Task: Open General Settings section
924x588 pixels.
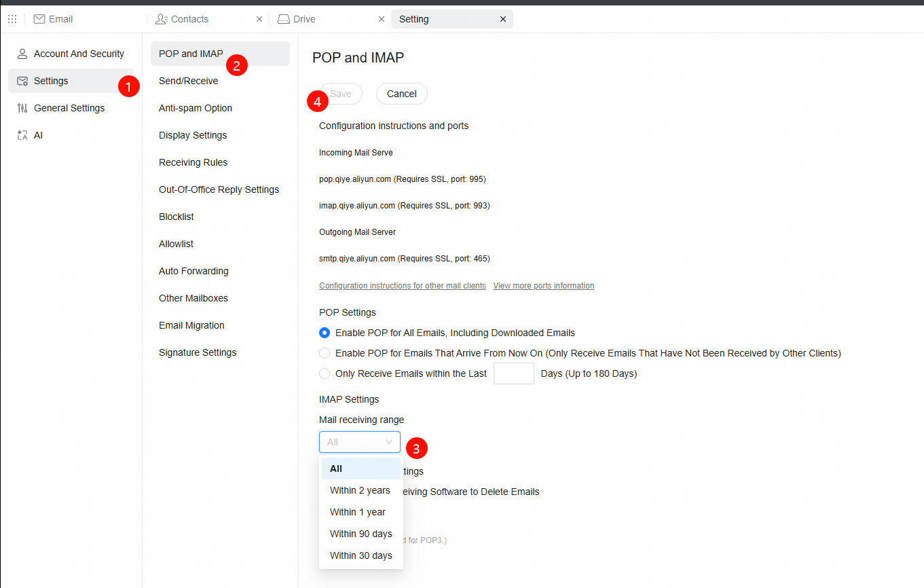Action: click(x=71, y=108)
